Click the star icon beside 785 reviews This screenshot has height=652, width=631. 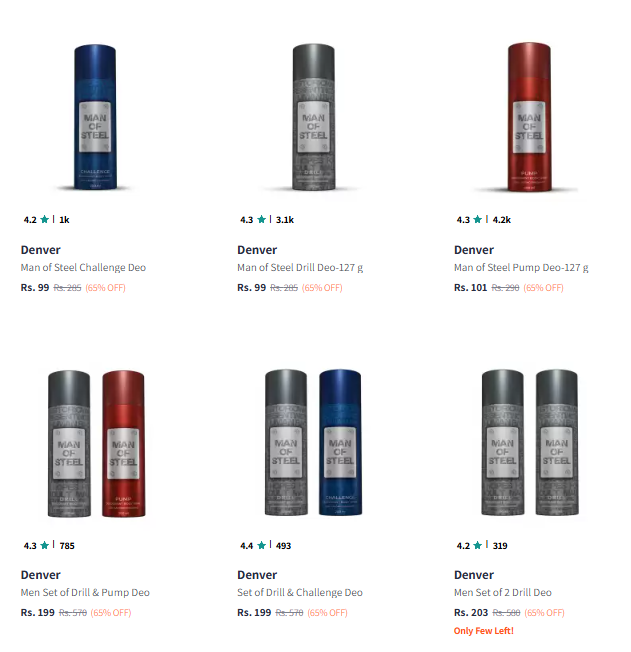point(45,545)
